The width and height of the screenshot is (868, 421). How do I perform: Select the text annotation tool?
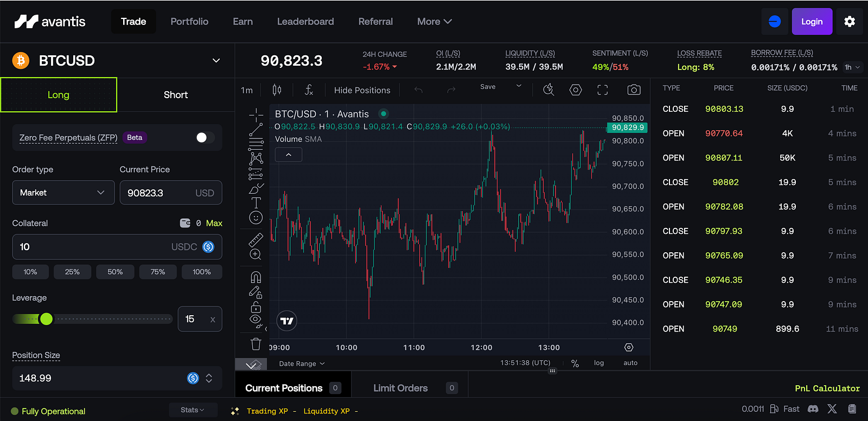point(256,203)
